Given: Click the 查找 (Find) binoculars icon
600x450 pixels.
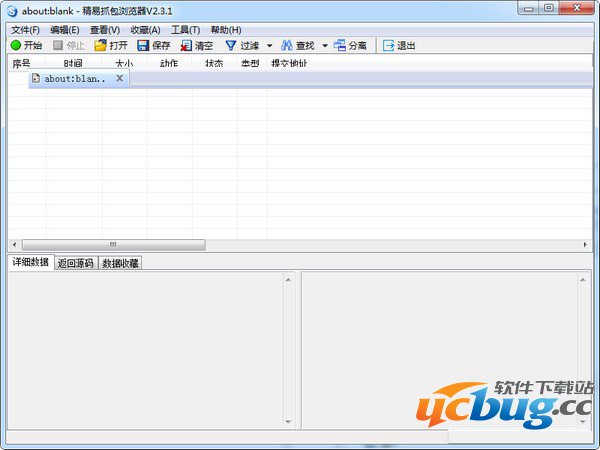Looking at the screenshot, I should 287,46.
